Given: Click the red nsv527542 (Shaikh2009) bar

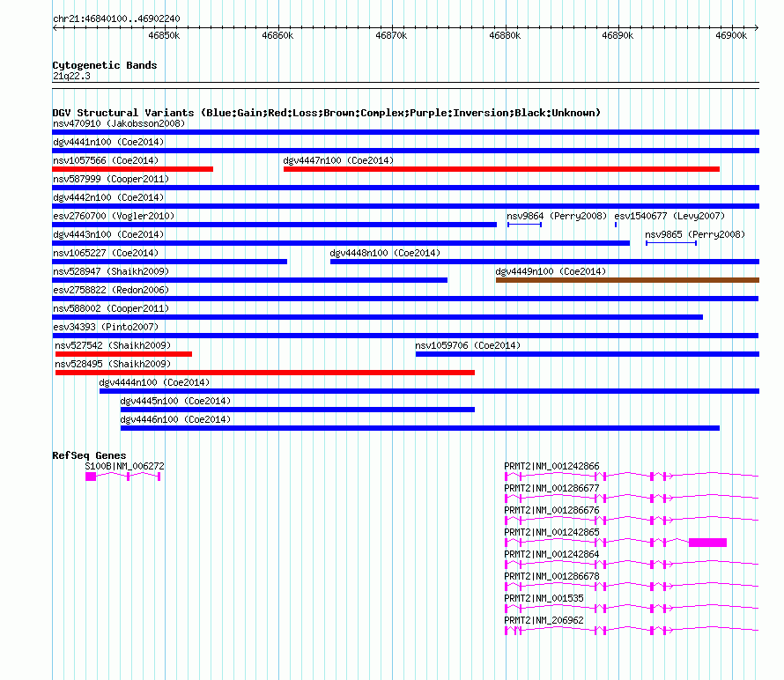Looking at the screenshot, I should tap(123, 354).
